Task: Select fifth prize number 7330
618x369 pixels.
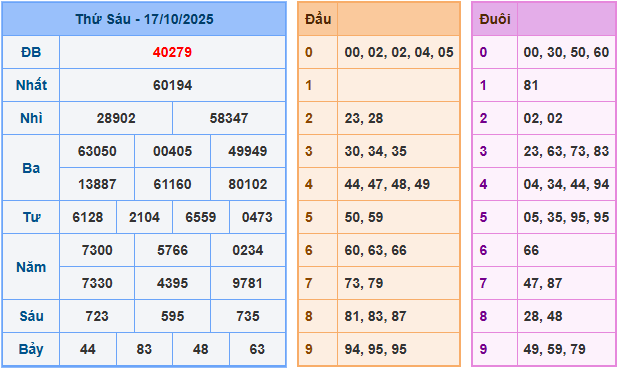Action: (x=97, y=283)
